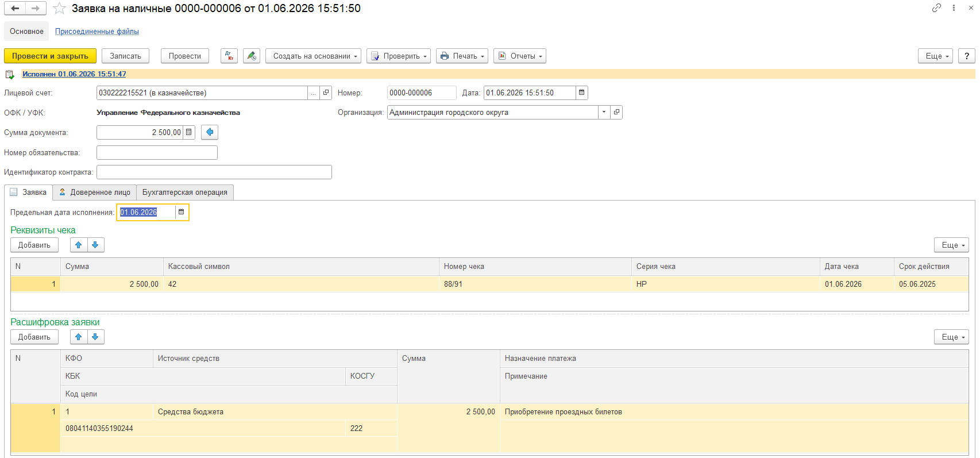The width and height of the screenshot is (980, 458).
Task: Copy link to document via chain icon
Action: point(936,8)
